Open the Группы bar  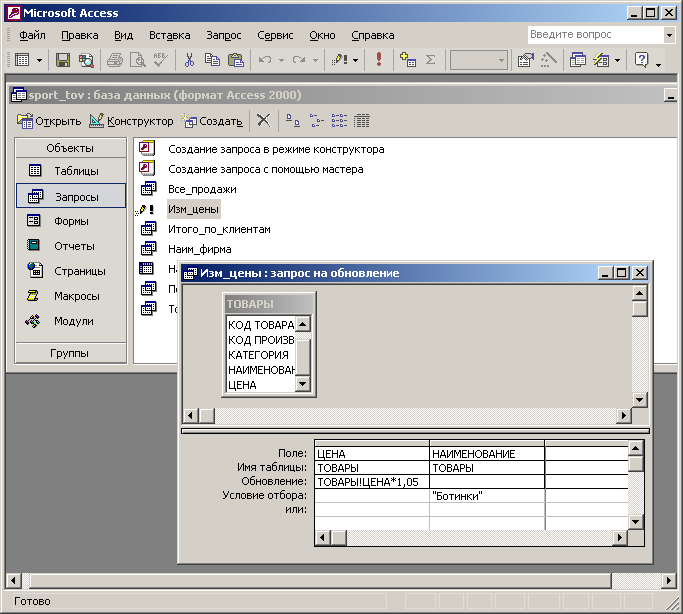(x=71, y=353)
